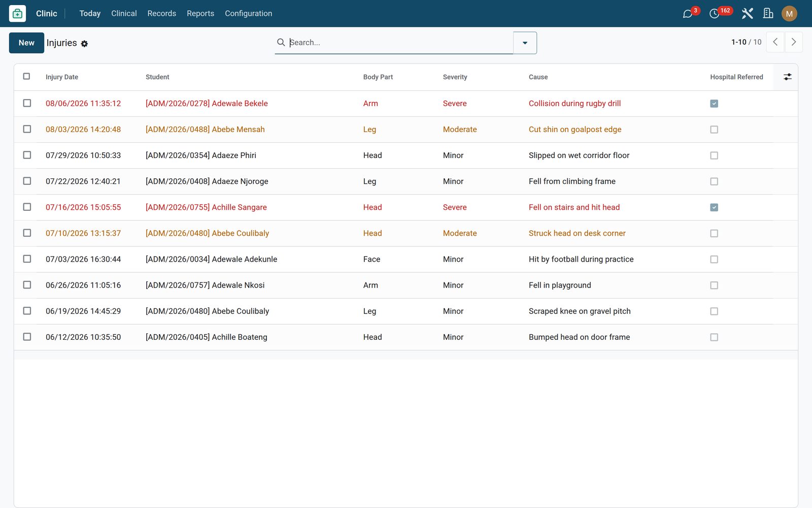
Task: Sort by the Cause column header
Action: click(538, 77)
